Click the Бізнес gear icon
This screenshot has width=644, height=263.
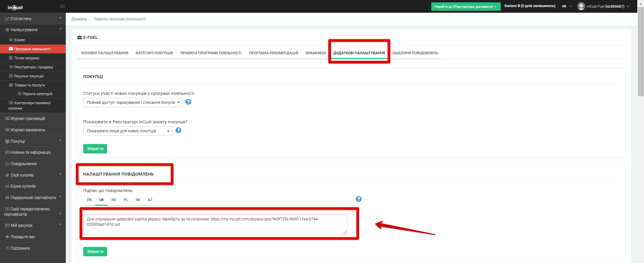tap(11, 40)
